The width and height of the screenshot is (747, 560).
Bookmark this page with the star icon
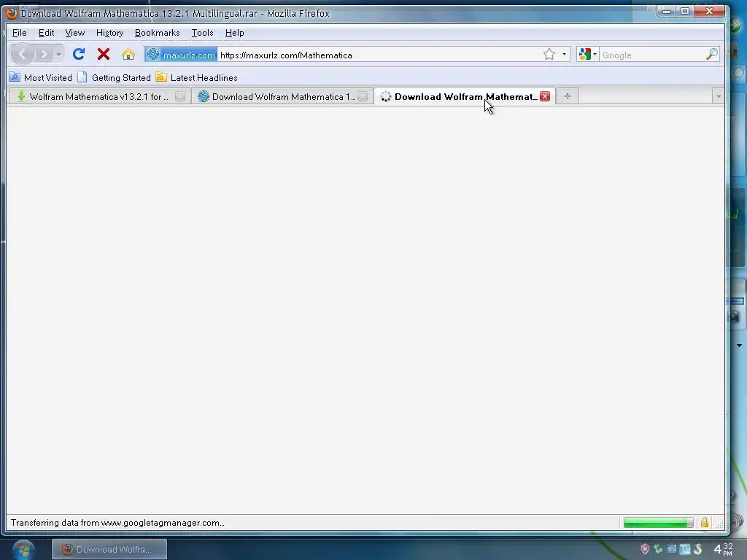point(549,54)
